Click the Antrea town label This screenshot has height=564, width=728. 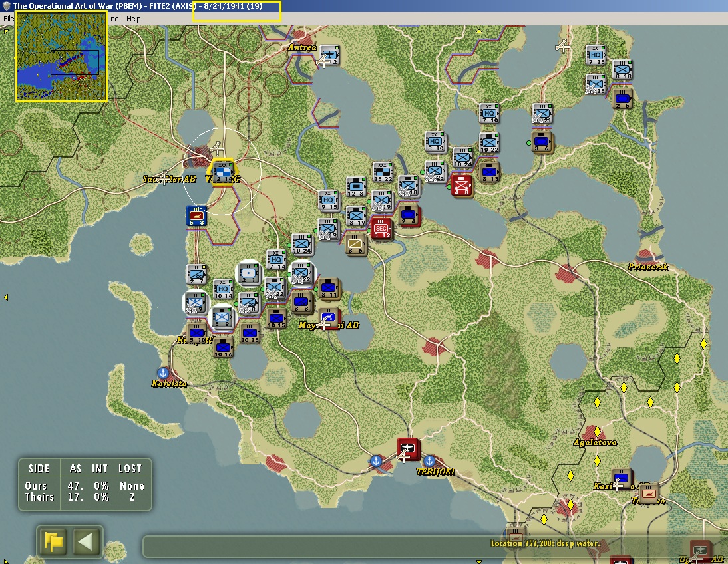pyautogui.click(x=302, y=47)
